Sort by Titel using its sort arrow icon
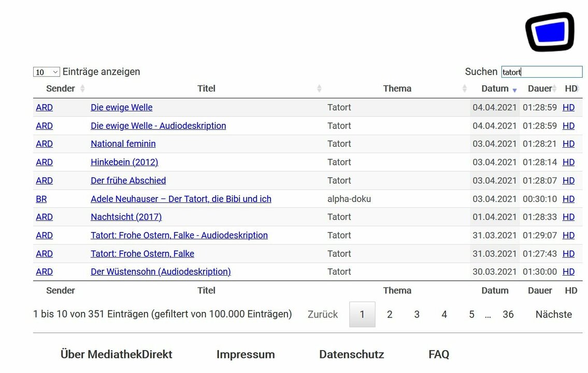588x373 pixels. tap(319, 88)
